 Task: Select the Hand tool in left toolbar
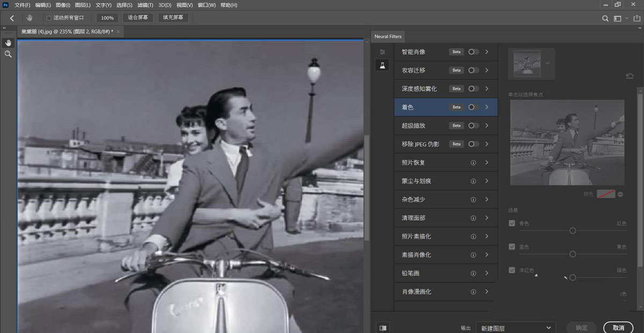pyautogui.click(x=8, y=42)
